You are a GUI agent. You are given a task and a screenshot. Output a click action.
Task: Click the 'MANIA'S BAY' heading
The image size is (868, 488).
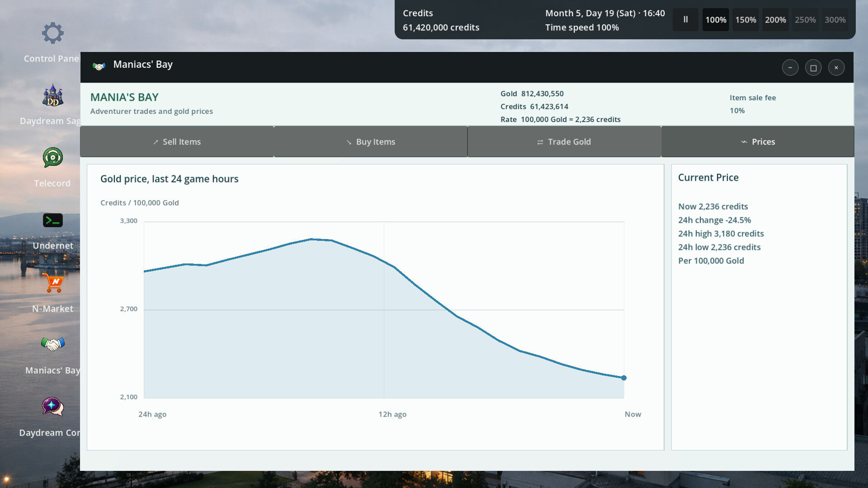[124, 97]
